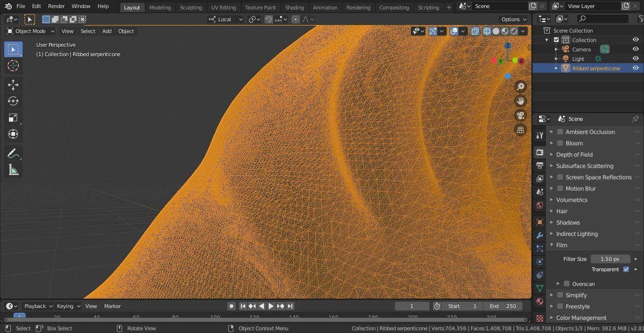Viewport: 644px width, 333px height.
Task: Expand Subsurface Scattering panel
Action: click(x=552, y=166)
